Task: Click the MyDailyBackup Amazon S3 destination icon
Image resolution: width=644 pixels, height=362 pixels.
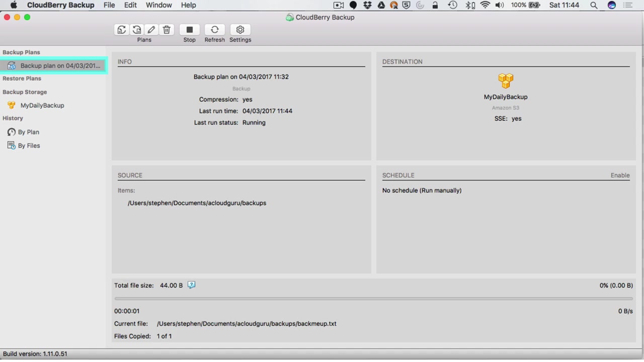Action: [x=506, y=80]
